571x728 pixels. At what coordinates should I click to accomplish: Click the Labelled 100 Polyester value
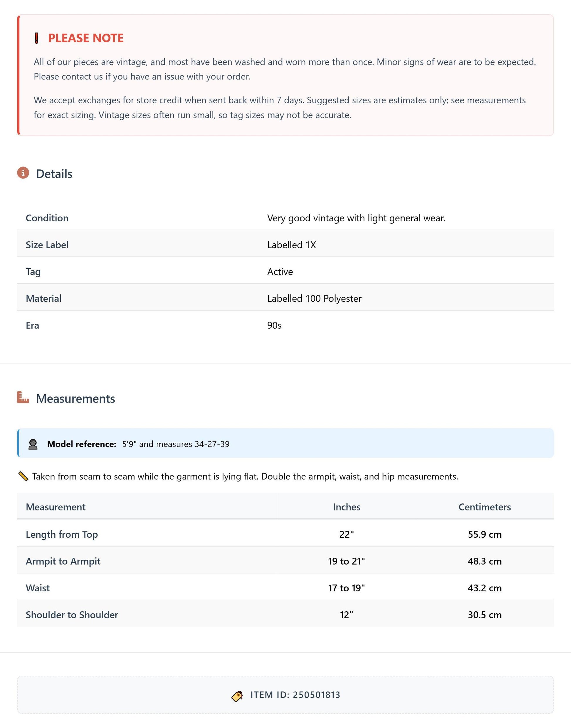(314, 298)
